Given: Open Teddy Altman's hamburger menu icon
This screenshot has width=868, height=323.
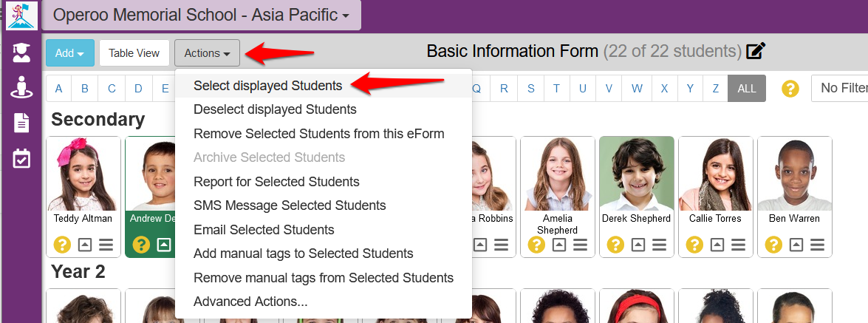Looking at the screenshot, I should (x=106, y=245).
